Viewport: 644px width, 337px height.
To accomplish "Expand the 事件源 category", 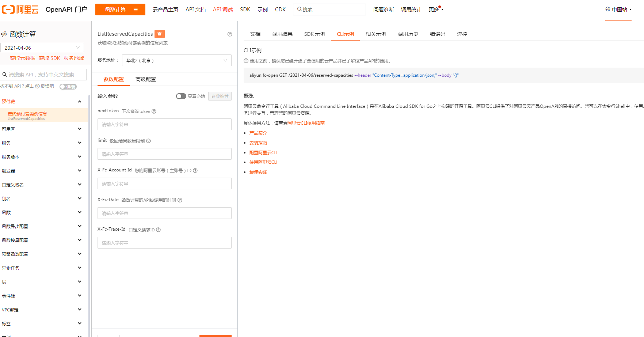I will coord(80,296).
